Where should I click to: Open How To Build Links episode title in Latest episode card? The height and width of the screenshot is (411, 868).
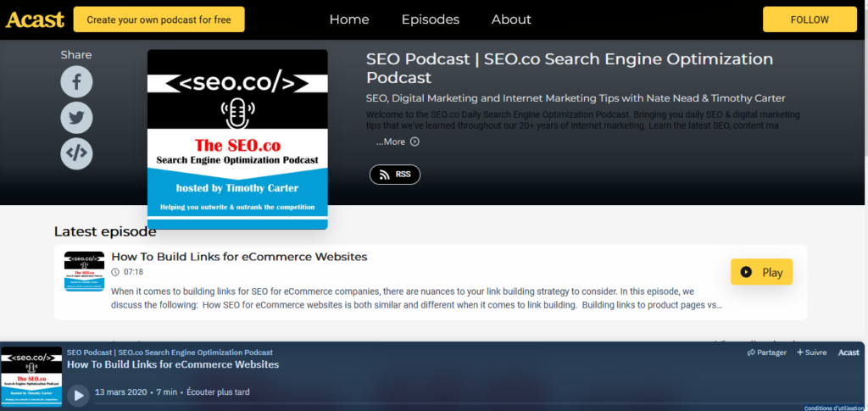tap(239, 257)
